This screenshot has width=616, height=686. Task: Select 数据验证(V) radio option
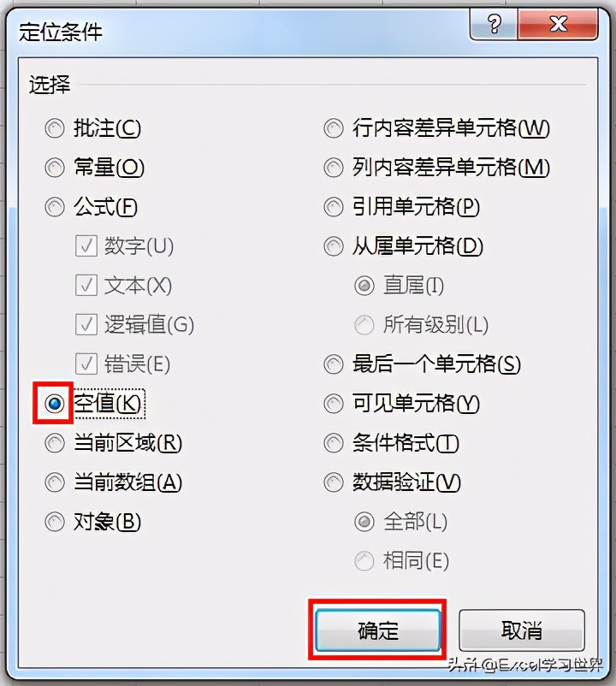pos(334,482)
